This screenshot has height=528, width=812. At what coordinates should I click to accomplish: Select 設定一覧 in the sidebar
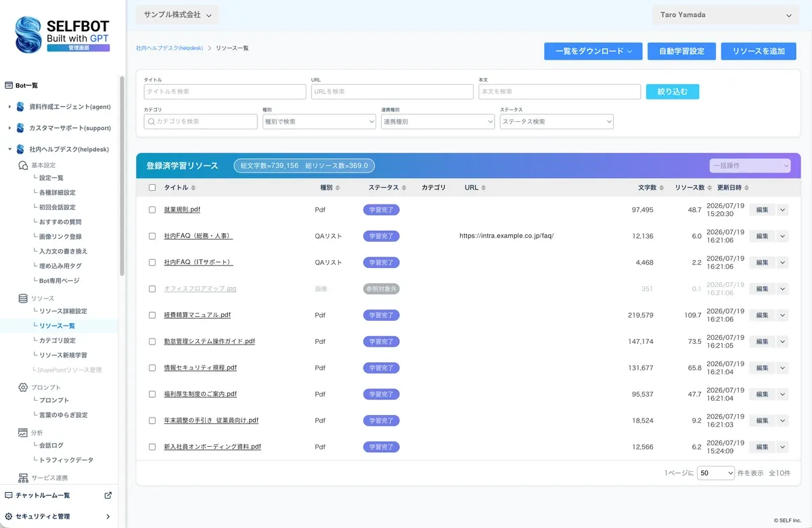click(x=51, y=178)
